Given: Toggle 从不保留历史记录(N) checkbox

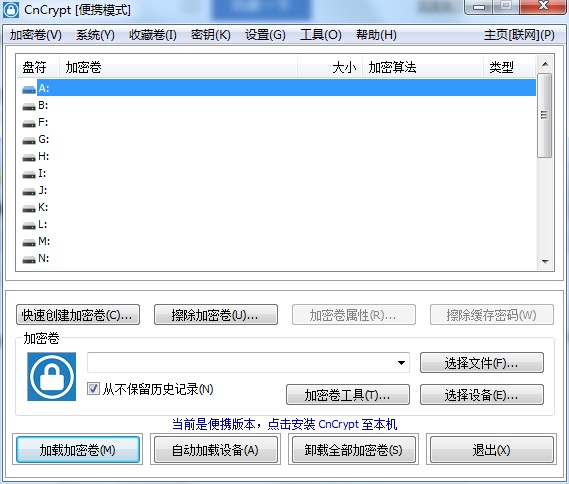Looking at the screenshot, I should click(93, 389).
